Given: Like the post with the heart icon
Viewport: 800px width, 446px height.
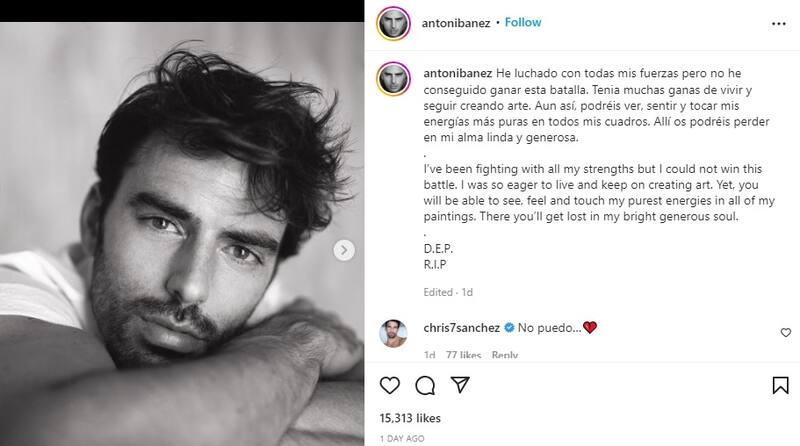Looking at the screenshot, I should tap(391, 385).
